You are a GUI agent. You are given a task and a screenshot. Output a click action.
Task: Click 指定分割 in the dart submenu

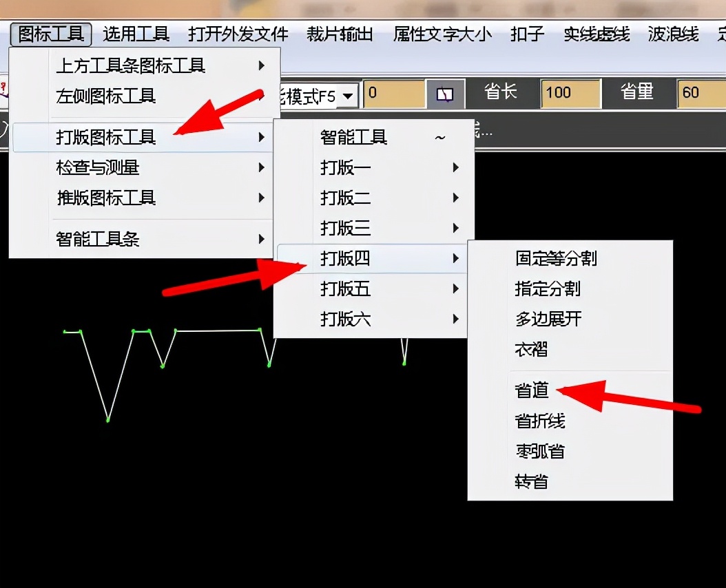548,289
